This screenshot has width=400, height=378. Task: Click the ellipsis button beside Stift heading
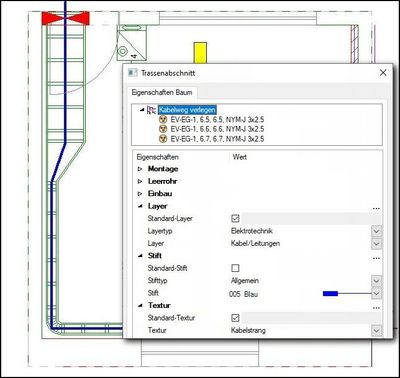point(376,258)
